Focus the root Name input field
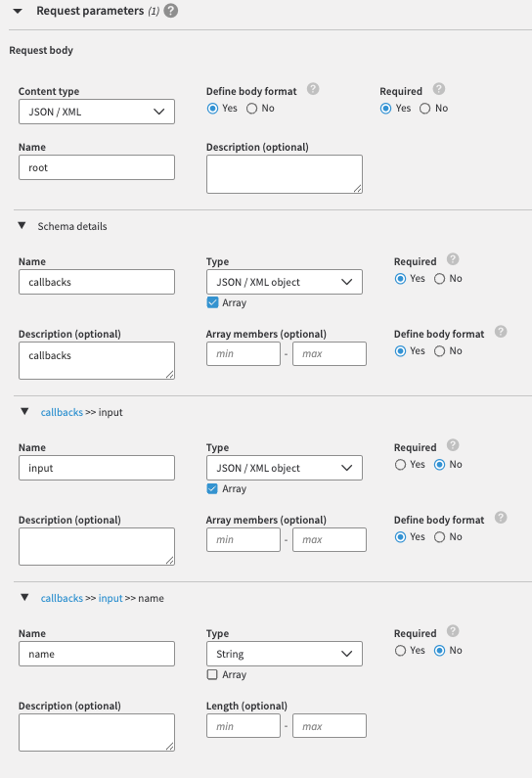532x778 pixels. pos(97,167)
